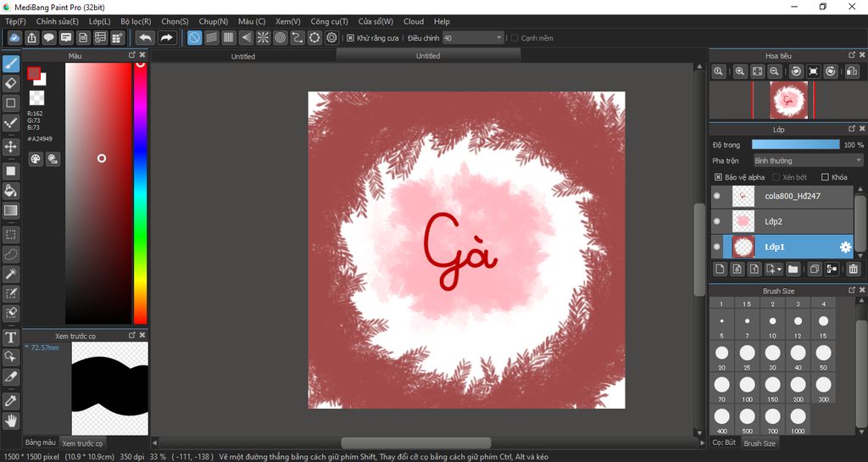Open Pha trộn blend mode dropdown

[808, 160]
